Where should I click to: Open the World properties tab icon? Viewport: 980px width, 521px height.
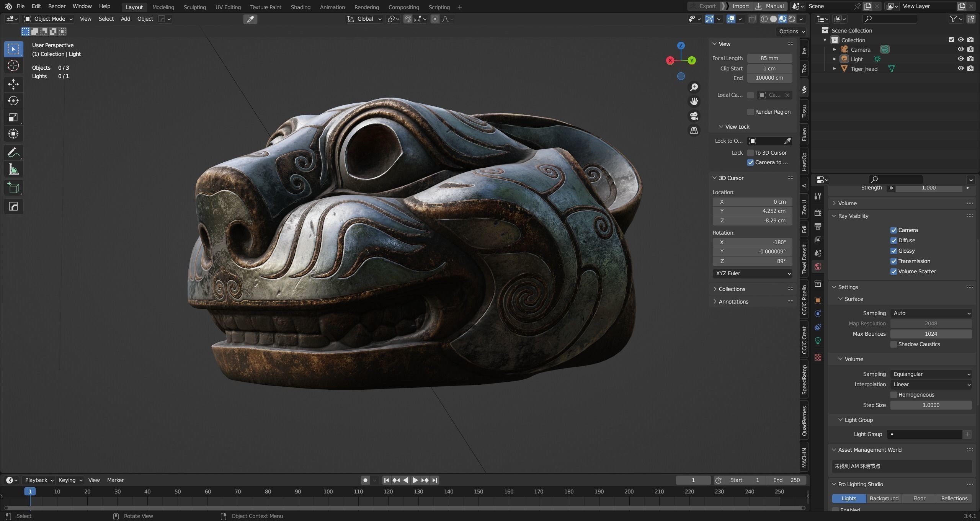[818, 267]
